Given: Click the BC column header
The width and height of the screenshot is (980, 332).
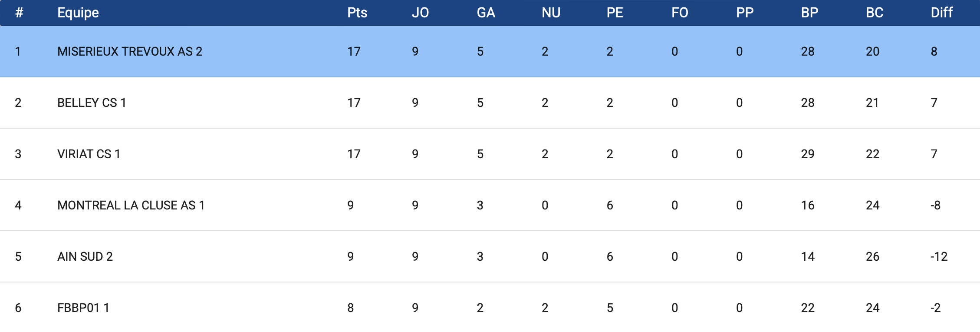Looking at the screenshot, I should pyautogui.click(x=875, y=13).
